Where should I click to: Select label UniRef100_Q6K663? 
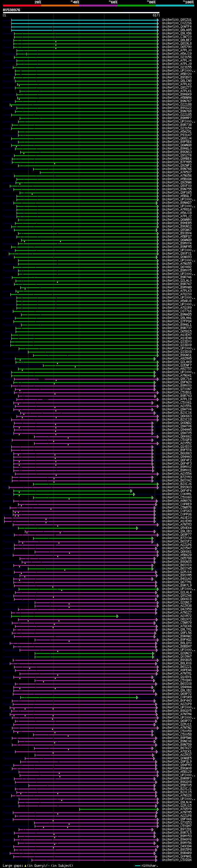tap(176, 417)
